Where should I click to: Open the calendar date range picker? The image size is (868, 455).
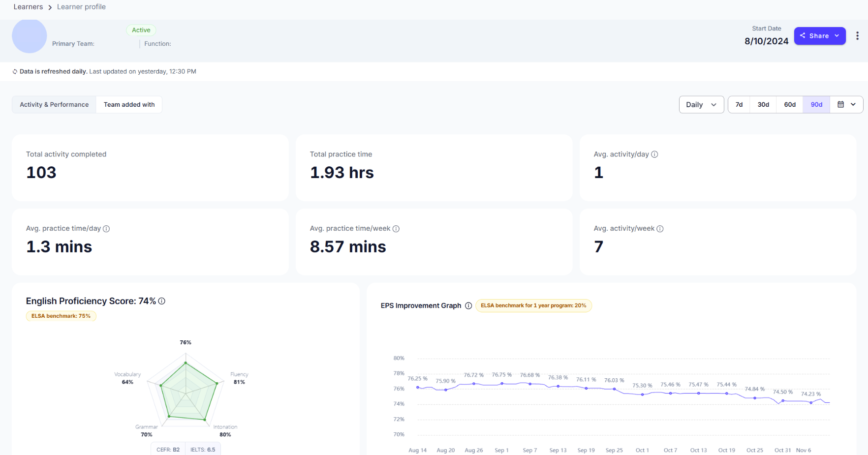(846, 105)
